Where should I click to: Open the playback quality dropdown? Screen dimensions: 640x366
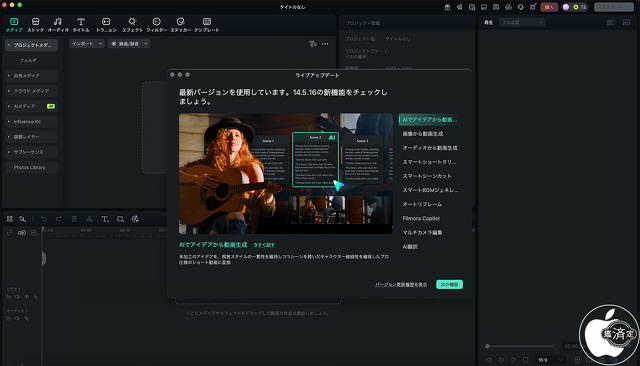coord(522,22)
